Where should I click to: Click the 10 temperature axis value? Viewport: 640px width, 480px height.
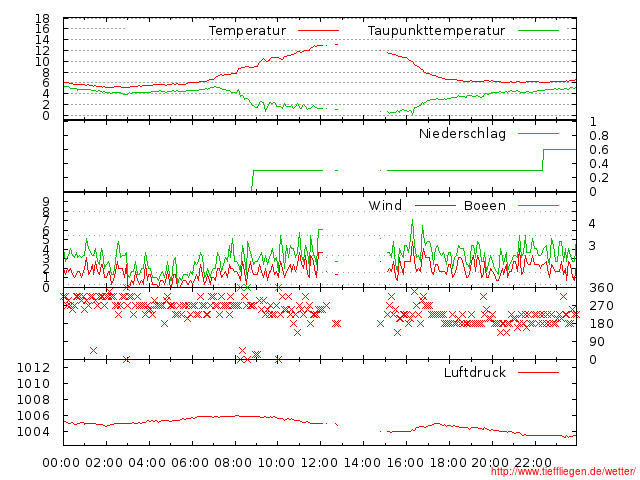point(42,62)
